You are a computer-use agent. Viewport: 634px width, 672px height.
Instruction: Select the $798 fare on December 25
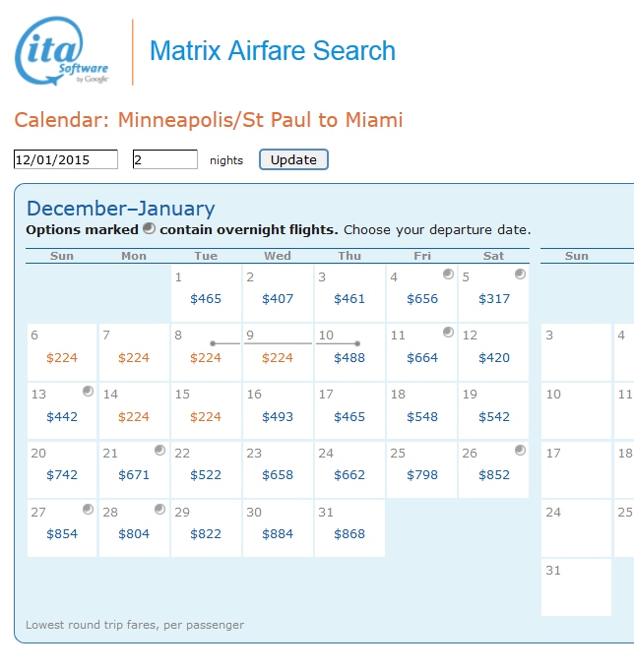(x=422, y=476)
